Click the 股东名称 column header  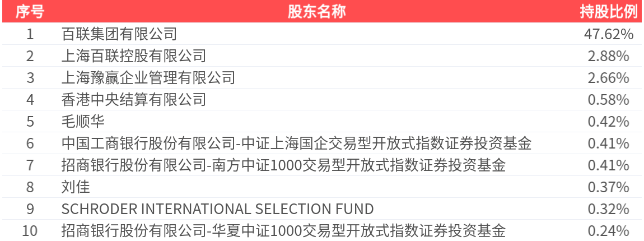tap(316, 11)
